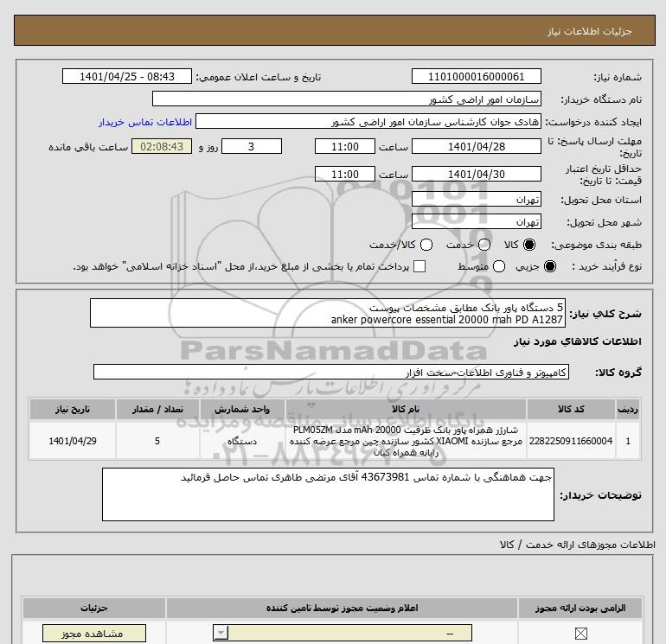Click the buyer organization name field
666x644 pixels.
(347, 99)
